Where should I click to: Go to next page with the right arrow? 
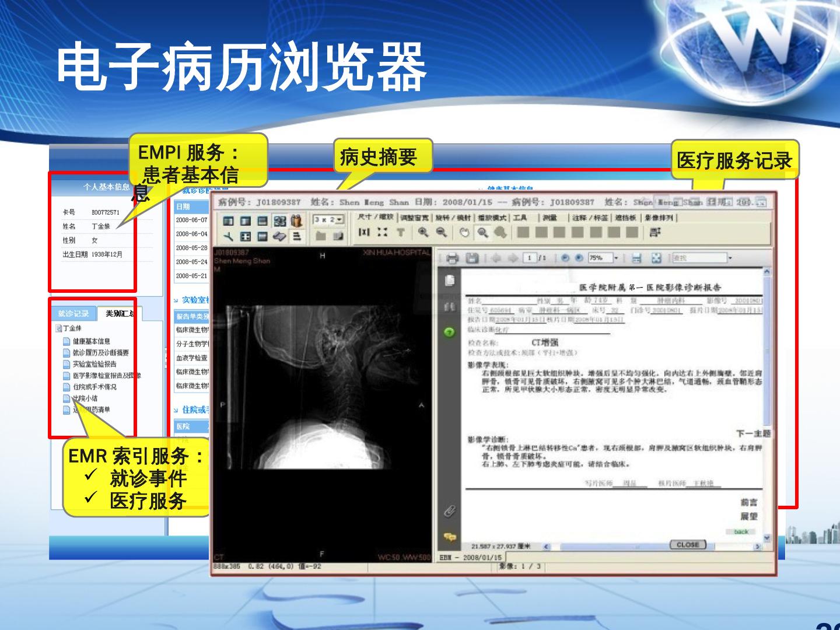click(513, 258)
